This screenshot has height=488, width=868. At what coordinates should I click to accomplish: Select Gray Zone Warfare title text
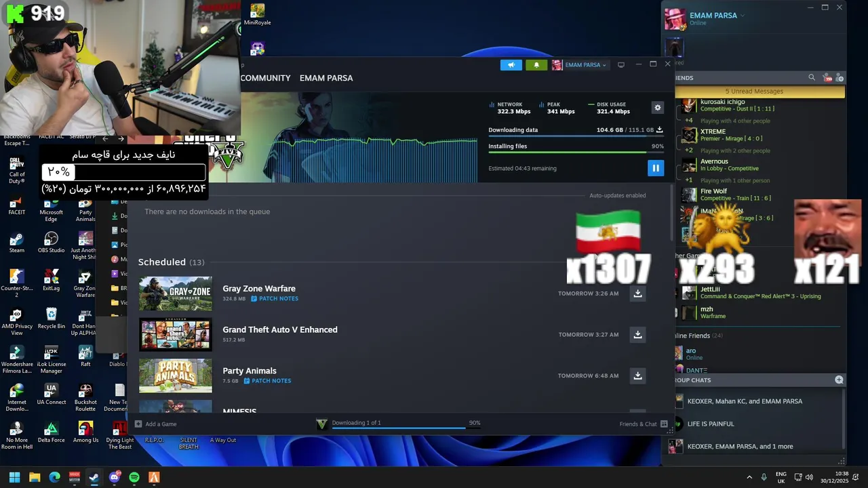[259, 289]
